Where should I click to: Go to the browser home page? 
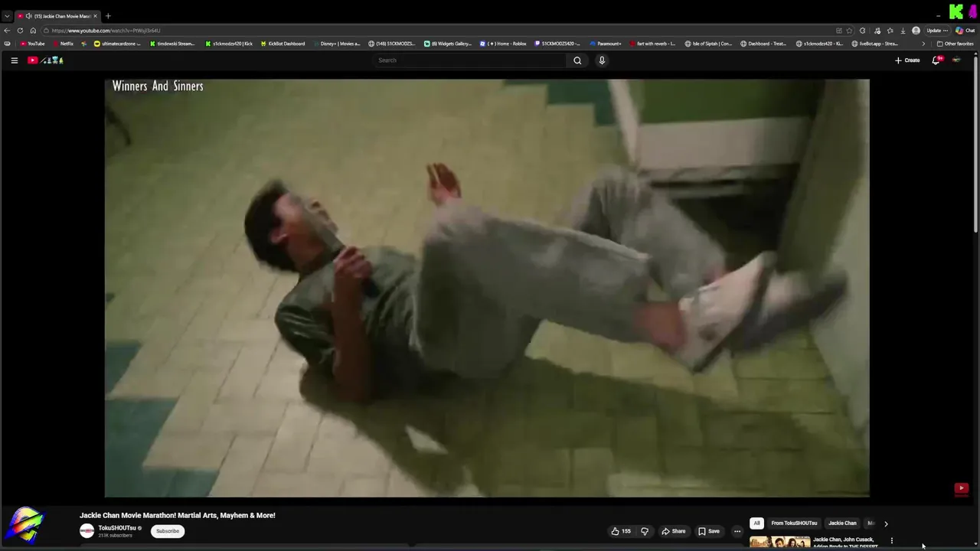[x=33, y=31]
